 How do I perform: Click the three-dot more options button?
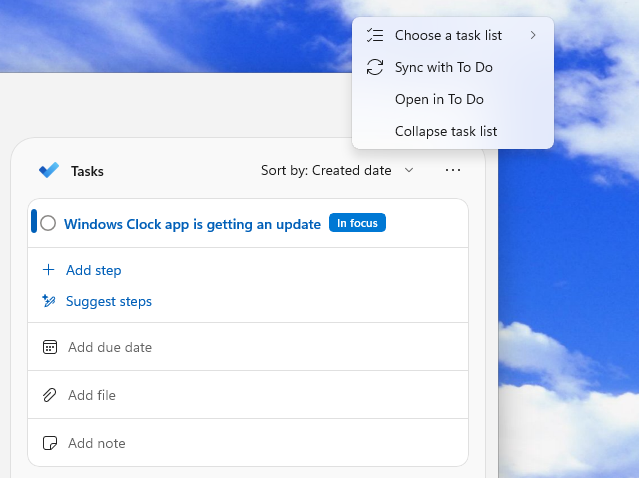pyautogui.click(x=453, y=171)
